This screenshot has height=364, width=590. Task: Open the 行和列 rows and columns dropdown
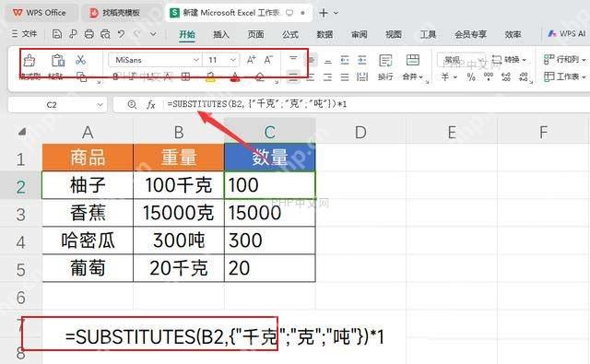click(x=565, y=59)
